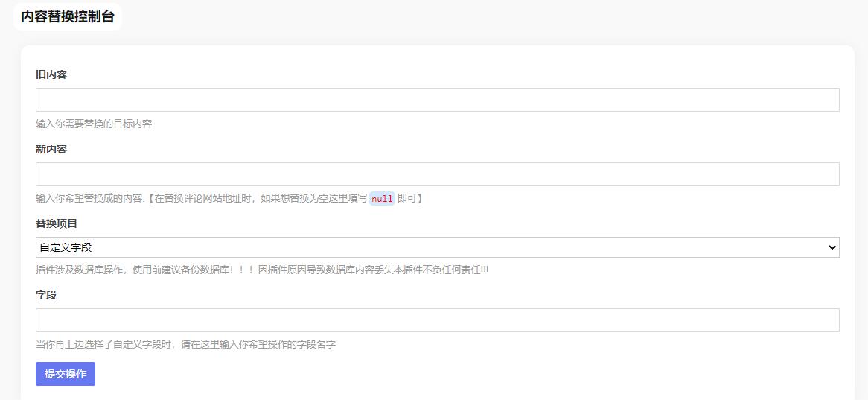The width and height of the screenshot is (868, 400).
Task: Click the 旧内容 text input field
Action: [x=437, y=100]
